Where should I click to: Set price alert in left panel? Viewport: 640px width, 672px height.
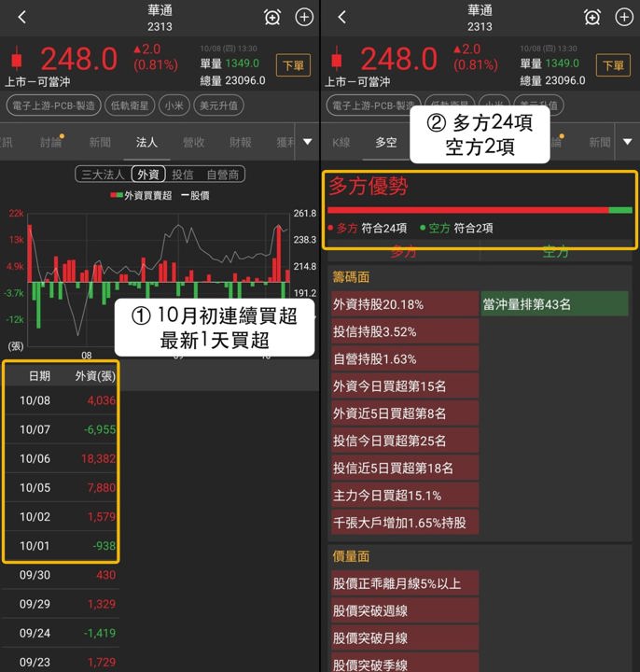[272, 18]
